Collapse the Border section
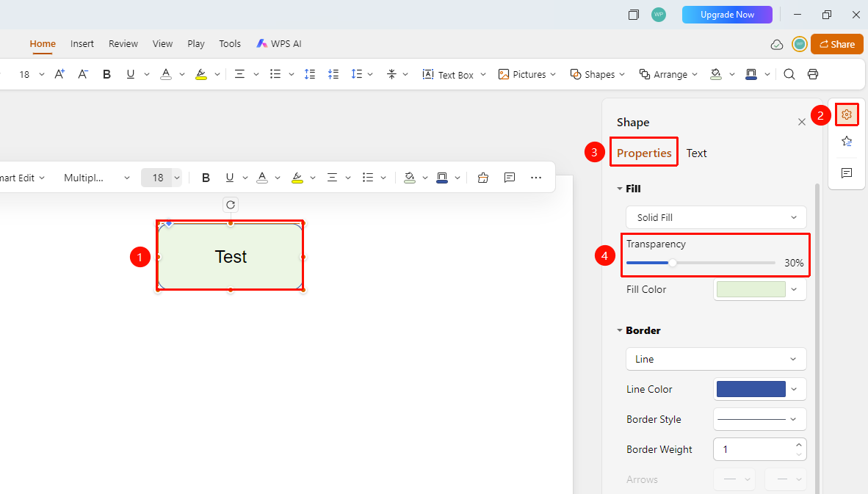 620,330
